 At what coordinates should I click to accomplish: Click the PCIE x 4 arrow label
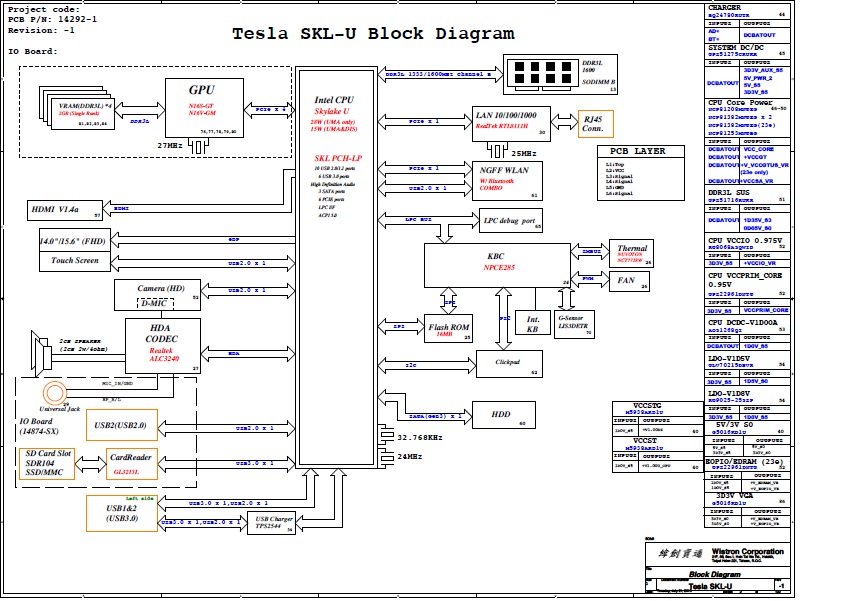point(270,110)
